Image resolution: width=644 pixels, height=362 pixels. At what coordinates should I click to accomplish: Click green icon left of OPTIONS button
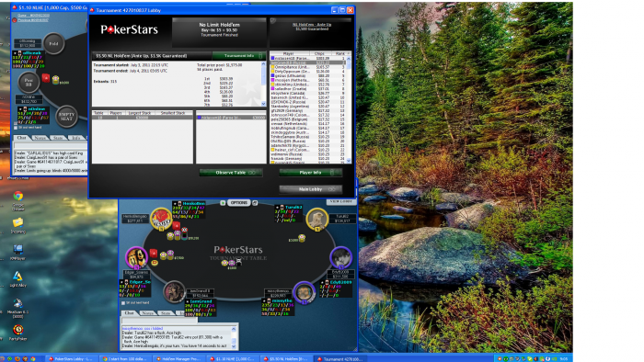coord(223,203)
